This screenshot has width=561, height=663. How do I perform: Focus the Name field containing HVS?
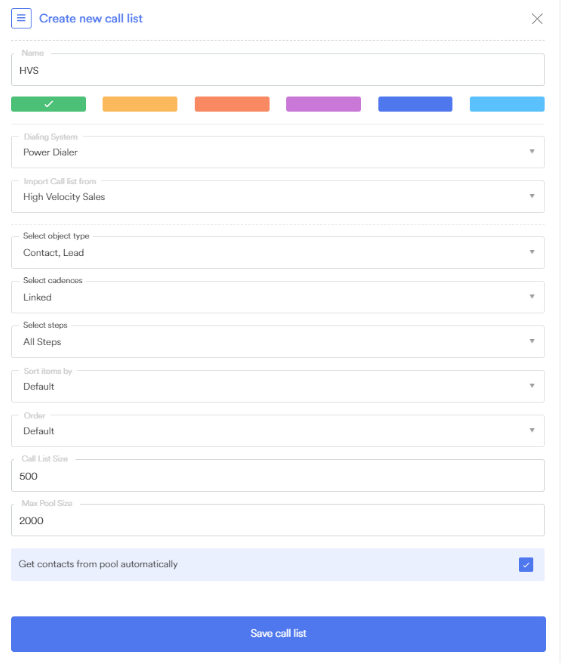pyautogui.click(x=278, y=70)
